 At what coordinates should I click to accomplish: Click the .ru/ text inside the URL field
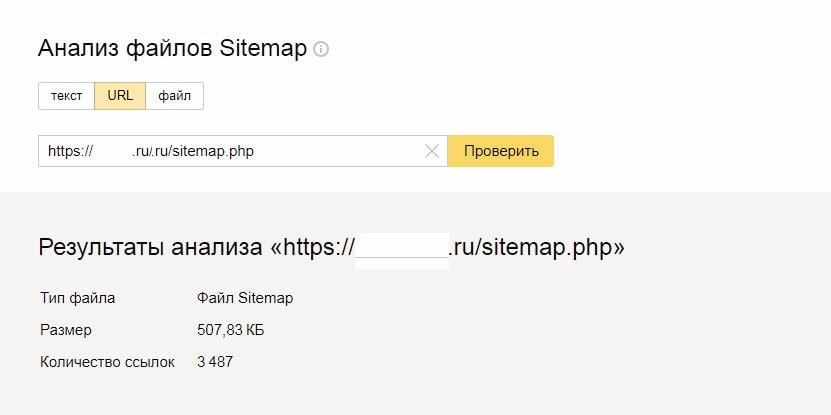point(143,151)
